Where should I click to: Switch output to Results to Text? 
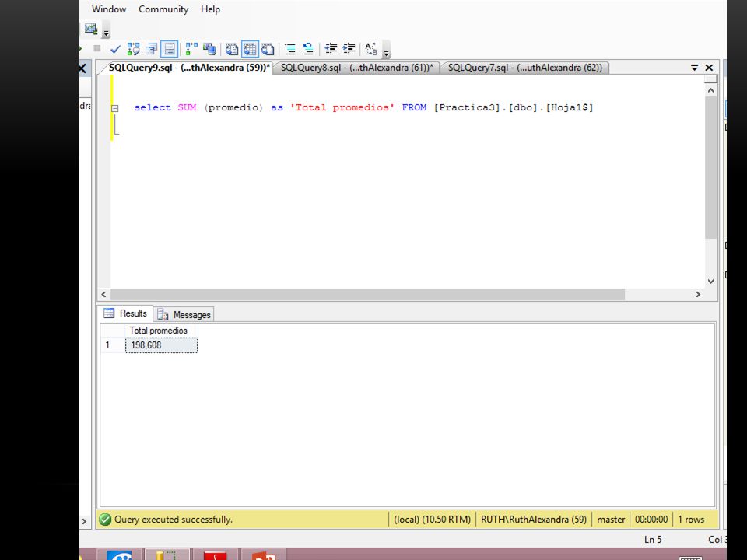(x=232, y=48)
